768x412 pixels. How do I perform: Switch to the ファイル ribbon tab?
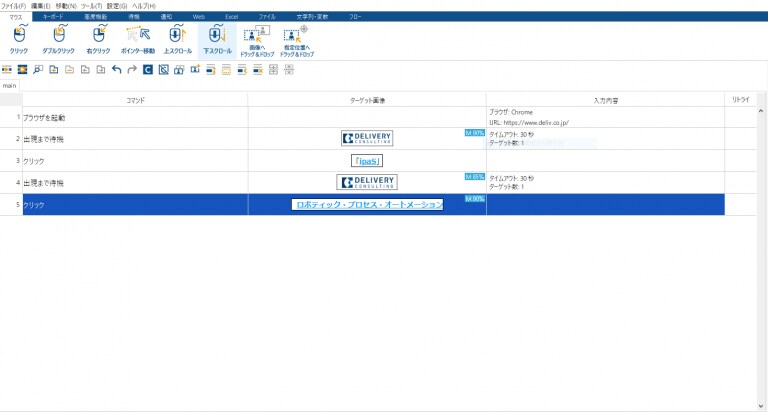(x=267, y=17)
